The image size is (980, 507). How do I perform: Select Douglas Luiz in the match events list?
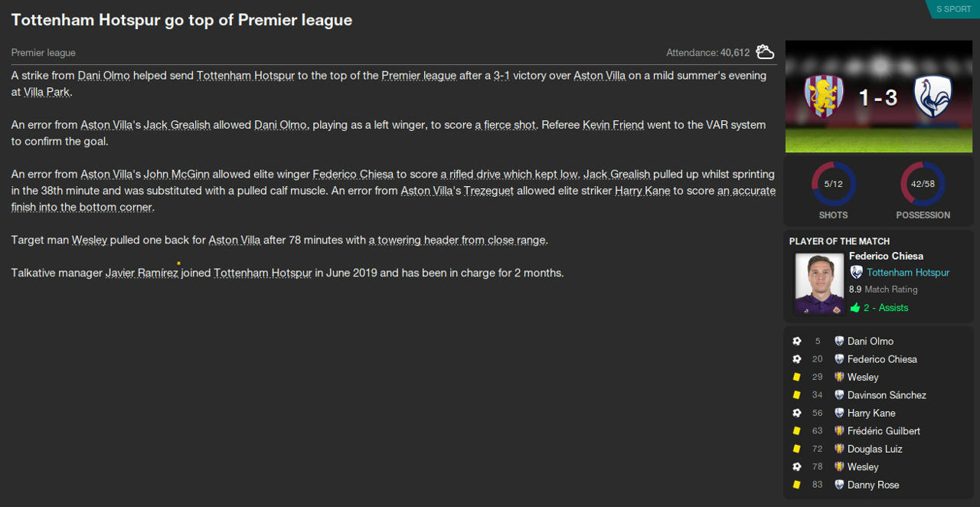point(874,449)
